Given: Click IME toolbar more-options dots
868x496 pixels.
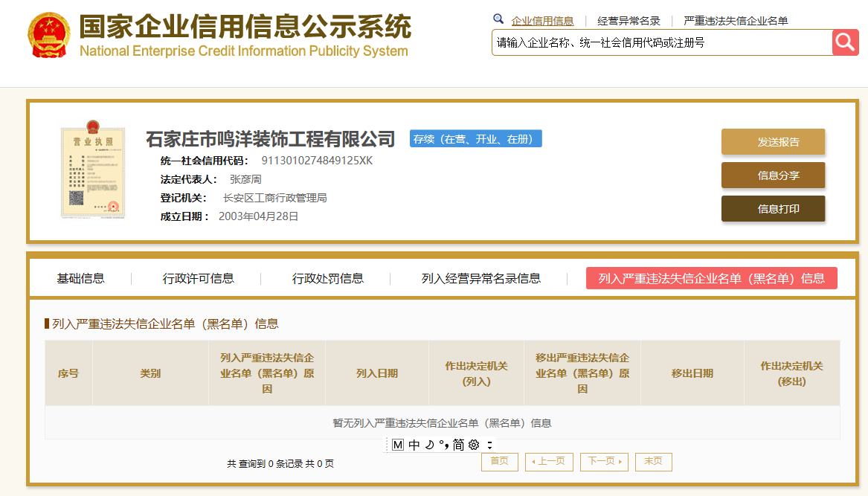Looking at the screenshot, I should pos(489,445).
